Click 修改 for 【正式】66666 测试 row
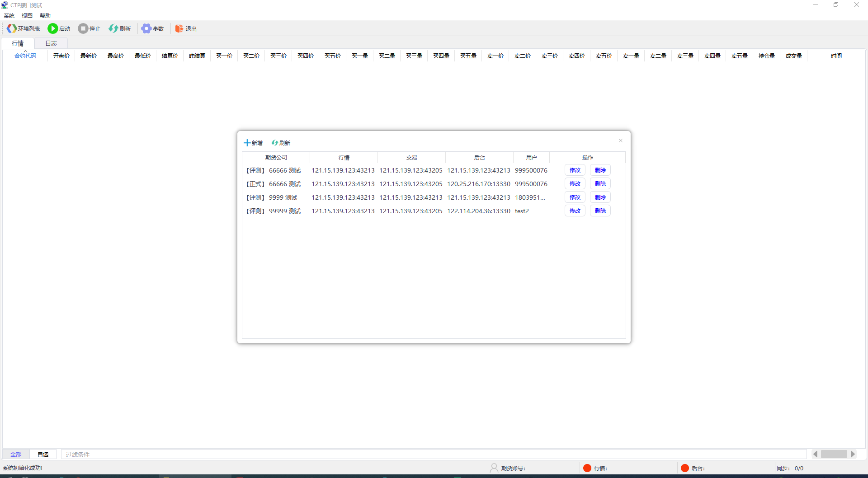 click(x=575, y=184)
